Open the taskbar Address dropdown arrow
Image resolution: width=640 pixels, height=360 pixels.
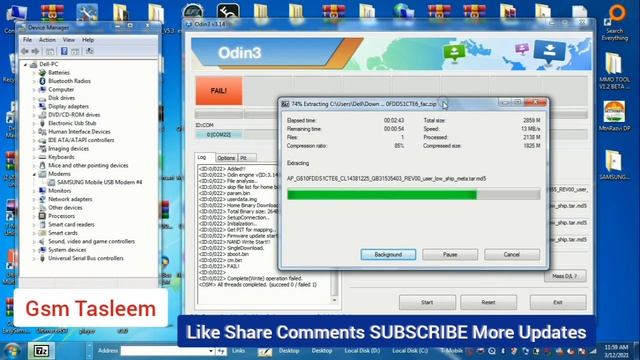pyautogui.click(x=211, y=351)
